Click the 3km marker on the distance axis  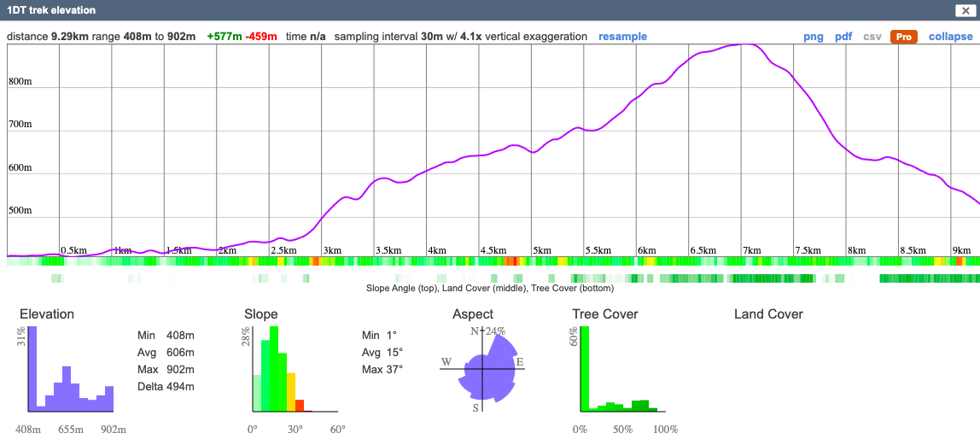click(331, 250)
